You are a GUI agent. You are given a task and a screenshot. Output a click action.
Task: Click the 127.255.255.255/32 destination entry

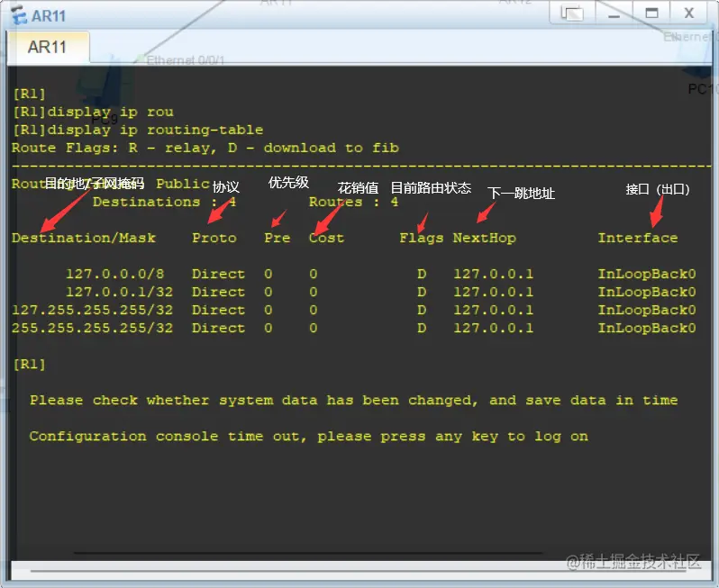93,311
